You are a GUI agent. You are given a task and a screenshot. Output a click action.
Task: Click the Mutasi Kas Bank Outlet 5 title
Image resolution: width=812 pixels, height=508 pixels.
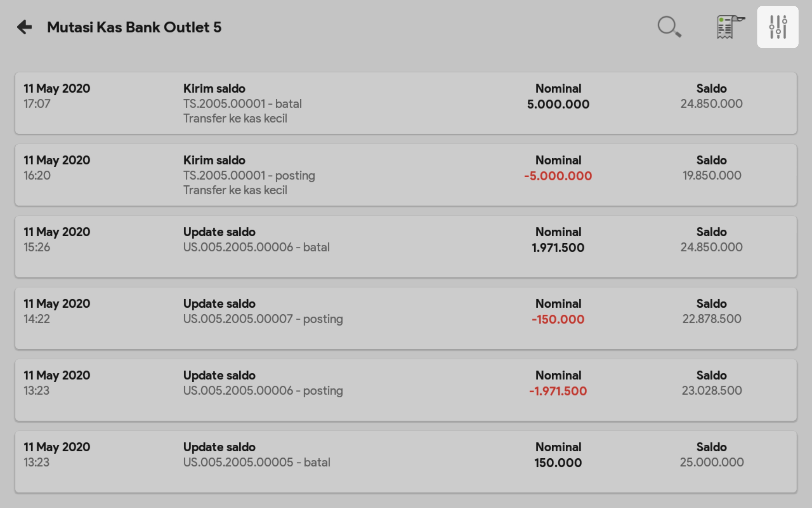[x=134, y=27]
